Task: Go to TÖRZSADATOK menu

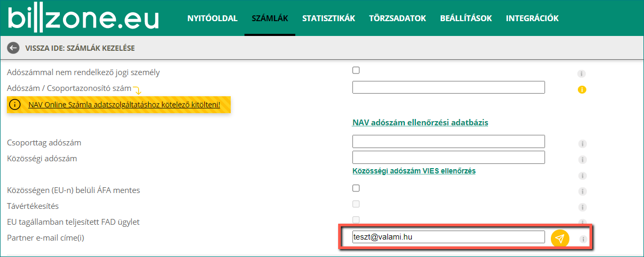Action: click(x=397, y=19)
